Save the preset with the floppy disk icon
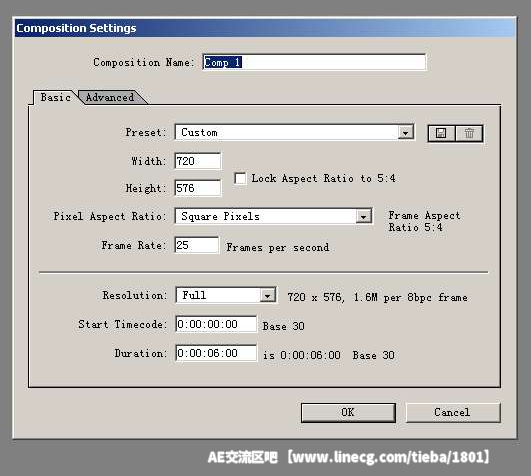 [442, 133]
